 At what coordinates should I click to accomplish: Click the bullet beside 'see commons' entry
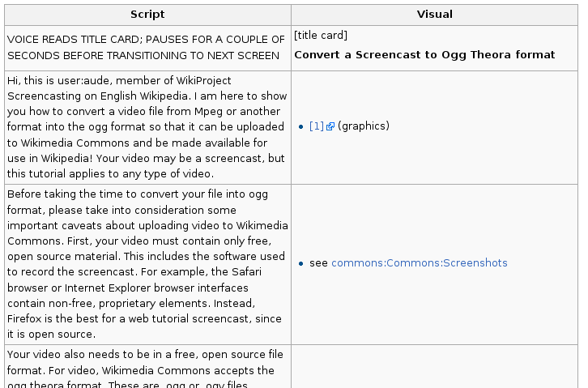point(300,263)
